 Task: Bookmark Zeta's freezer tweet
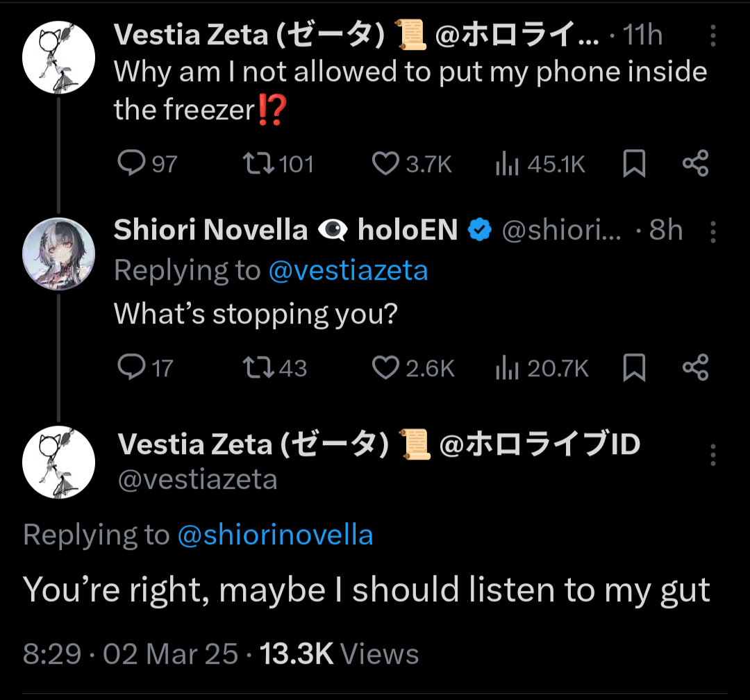pyautogui.click(x=634, y=164)
